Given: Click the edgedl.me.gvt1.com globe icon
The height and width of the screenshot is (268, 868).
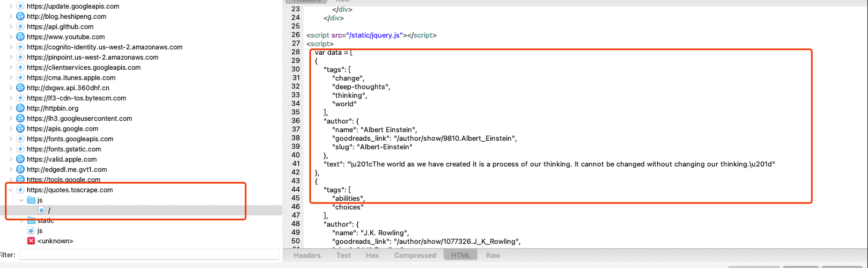Looking at the screenshot, I should (20, 170).
